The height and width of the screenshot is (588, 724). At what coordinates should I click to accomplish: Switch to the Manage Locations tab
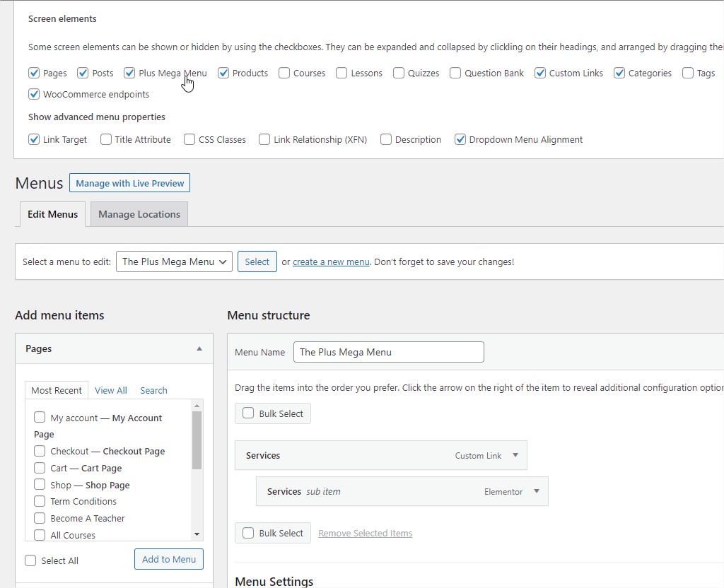(139, 214)
